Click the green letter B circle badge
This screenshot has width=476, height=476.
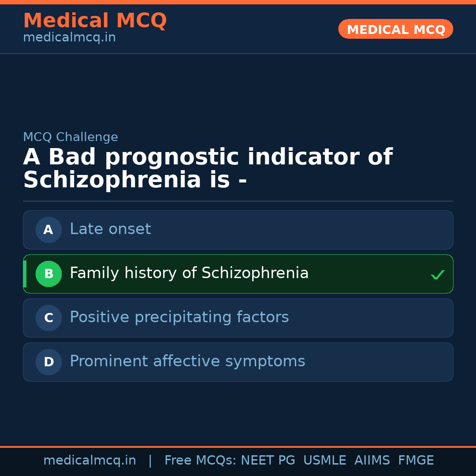[x=48, y=274]
